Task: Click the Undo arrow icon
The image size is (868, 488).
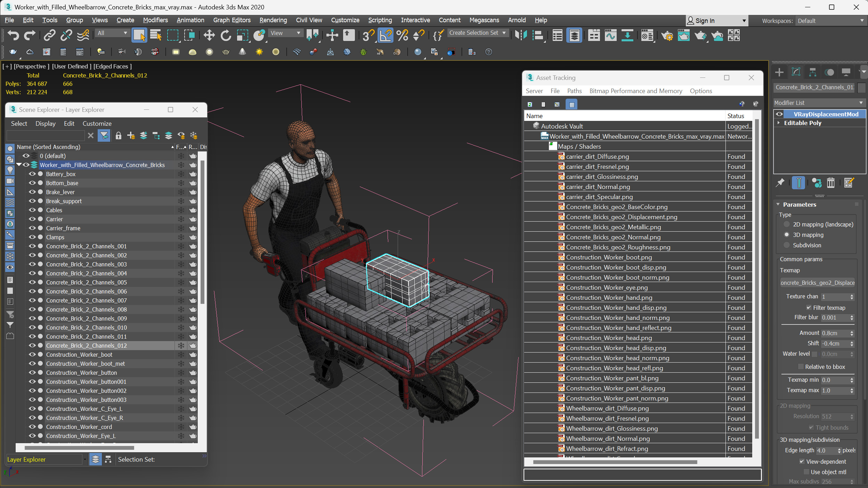Action: [x=13, y=35]
